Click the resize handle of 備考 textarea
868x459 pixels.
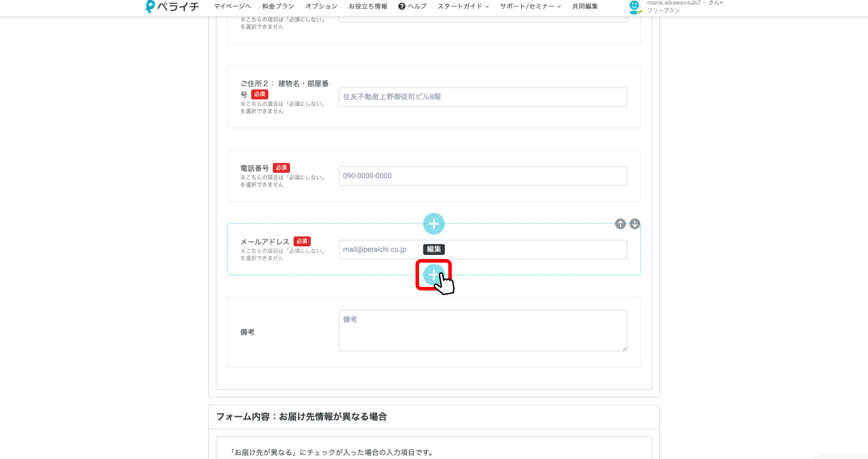coord(624,348)
